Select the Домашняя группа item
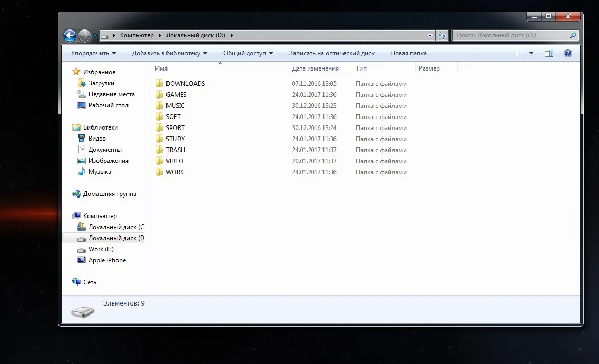The image size is (599, 364). click(x=110, y=194)
